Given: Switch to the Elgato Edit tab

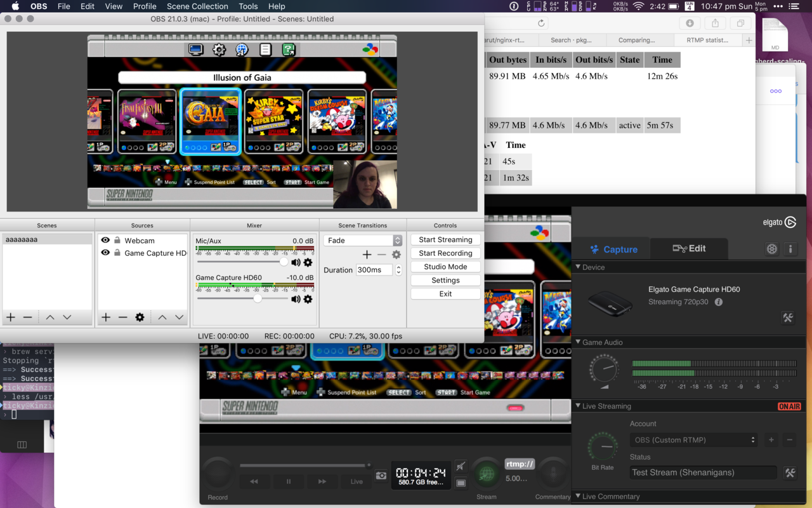Looking at the screenshot, I should pos(689,249).
